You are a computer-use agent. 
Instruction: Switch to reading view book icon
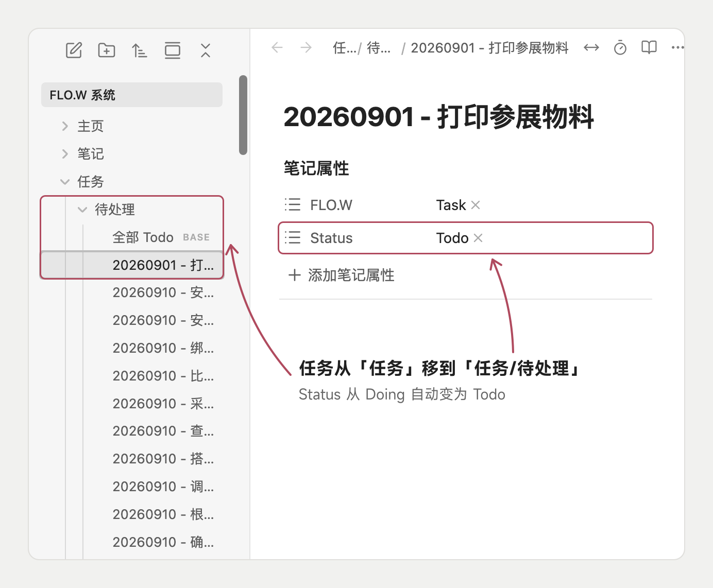tap(649, 48)
